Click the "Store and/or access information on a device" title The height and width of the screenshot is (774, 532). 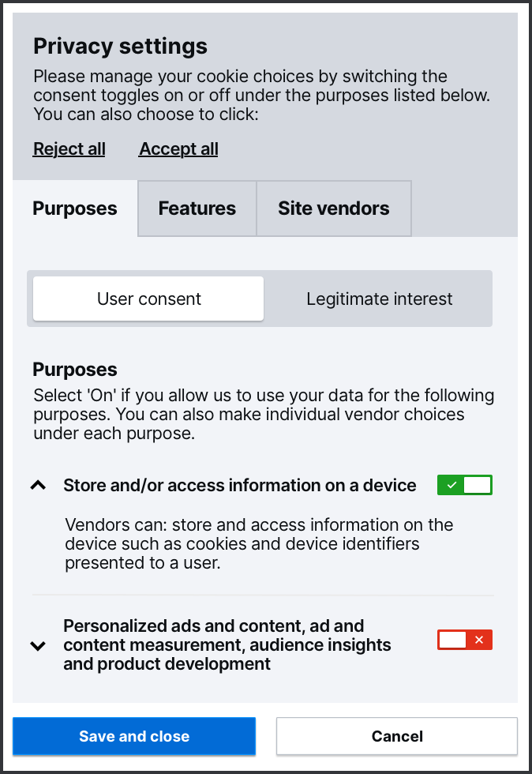240,486
